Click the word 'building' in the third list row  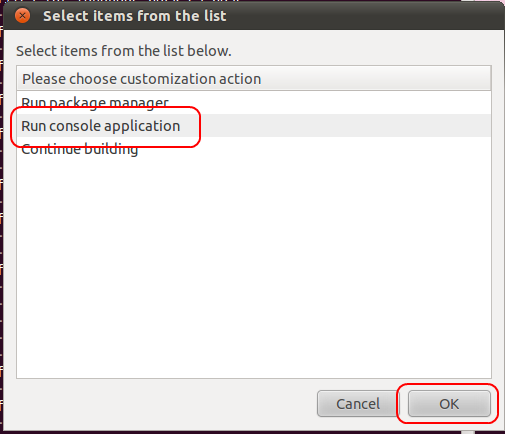[111, 149]
